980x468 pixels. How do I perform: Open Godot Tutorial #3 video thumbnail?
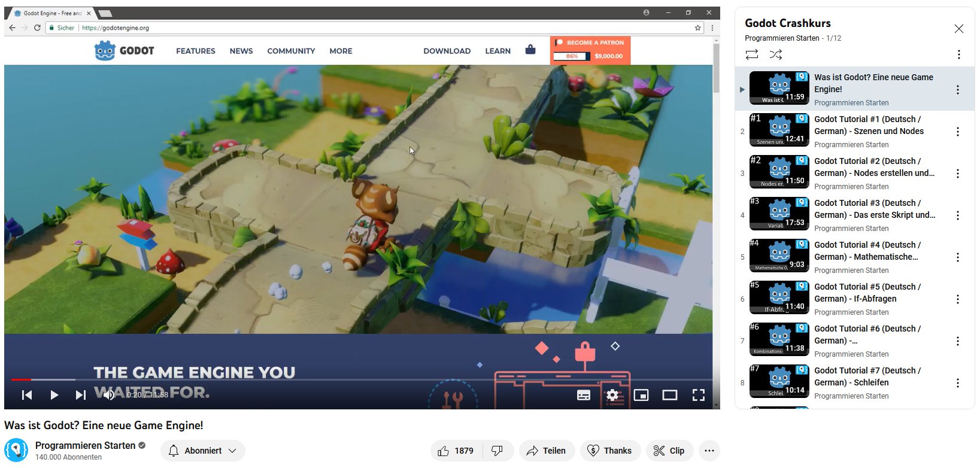coord(779,214)
